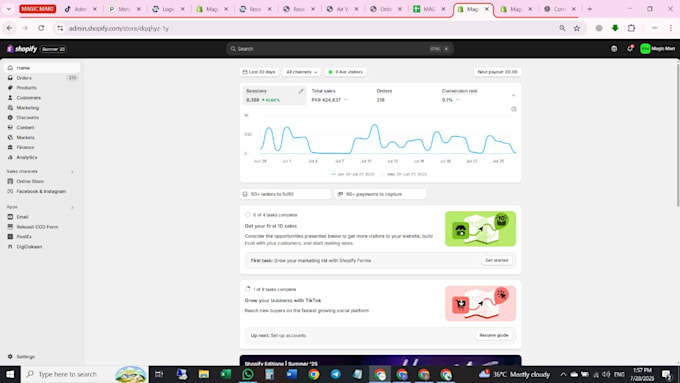Image resolution: width=680 pixels, height=383 pixels.
Task: Open the Email app
Action: click(x=42, y=217)
